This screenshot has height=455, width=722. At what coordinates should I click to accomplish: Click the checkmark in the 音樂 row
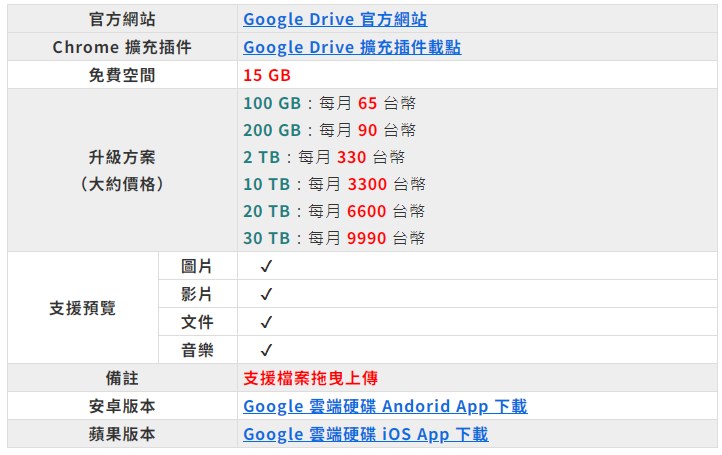coord(266,351)
